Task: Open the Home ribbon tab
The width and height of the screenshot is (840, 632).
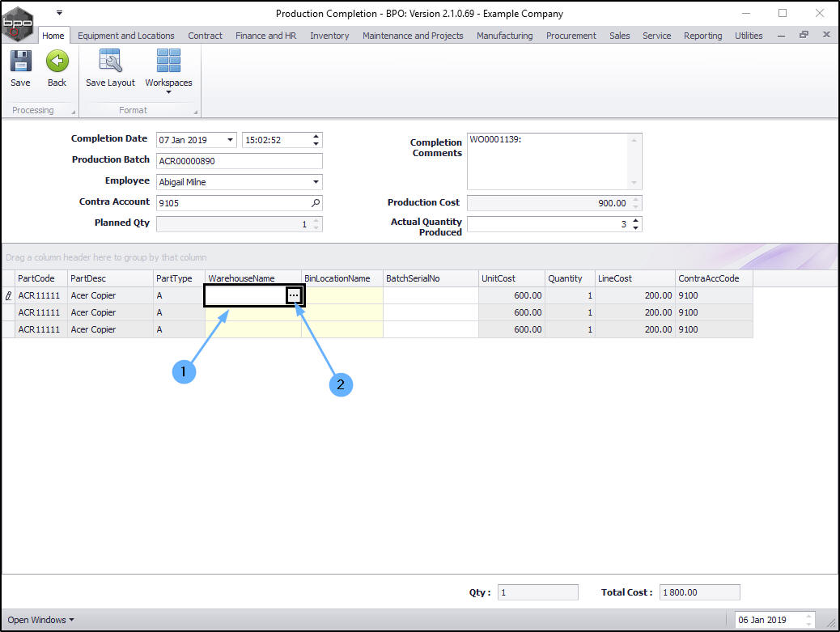Action: point(53,36)
